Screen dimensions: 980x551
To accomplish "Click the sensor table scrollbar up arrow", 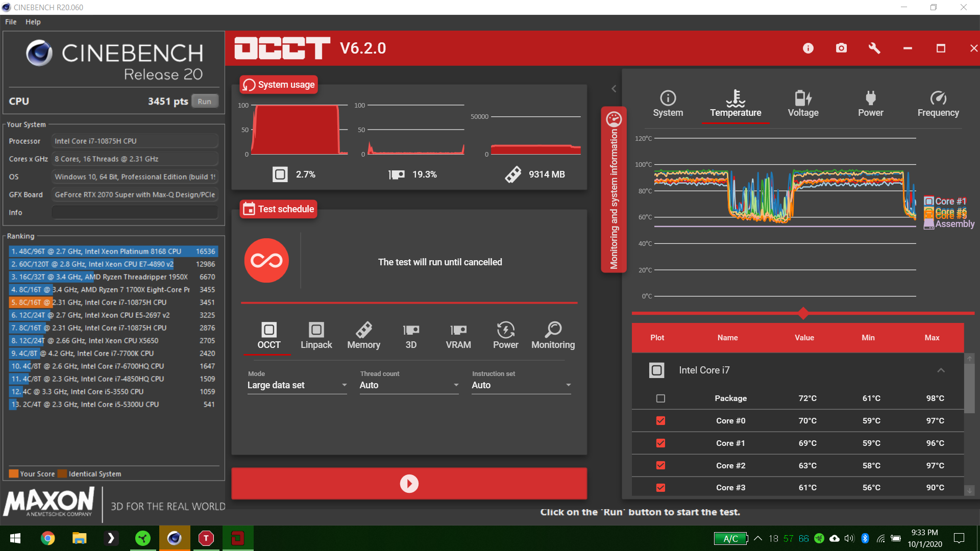I will [969, 359].
